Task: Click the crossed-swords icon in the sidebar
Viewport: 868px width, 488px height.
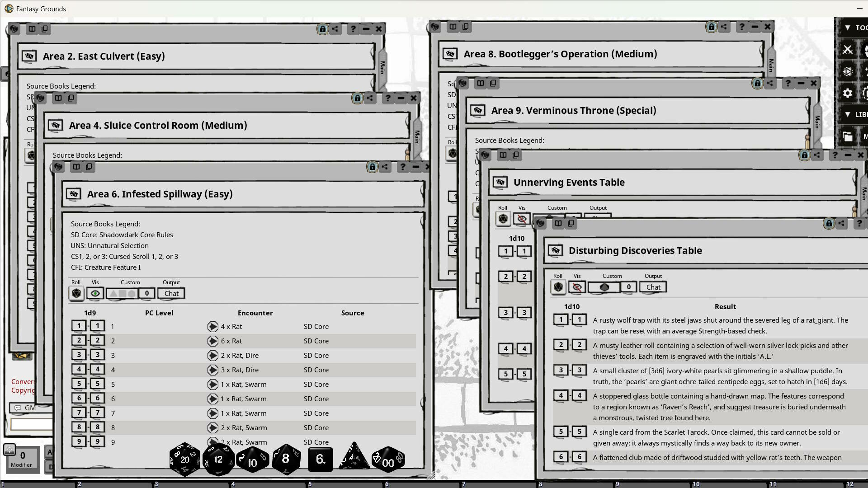Action: click(x=847, y=49)
